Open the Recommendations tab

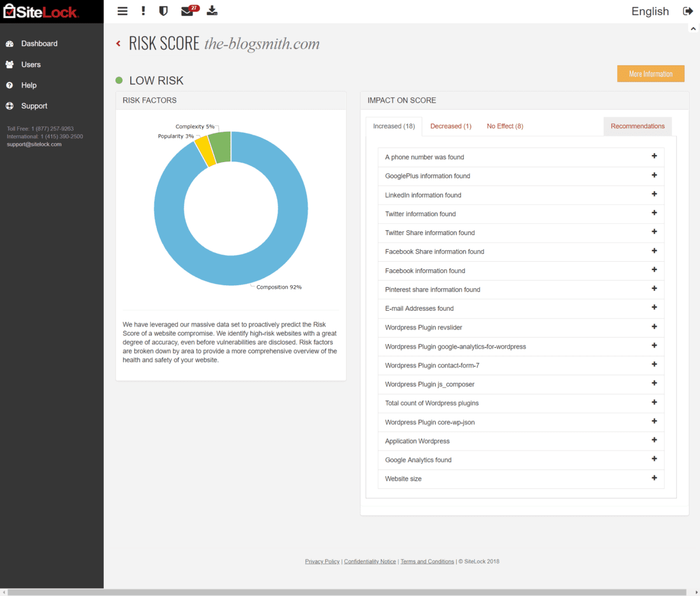coord(638,126)
